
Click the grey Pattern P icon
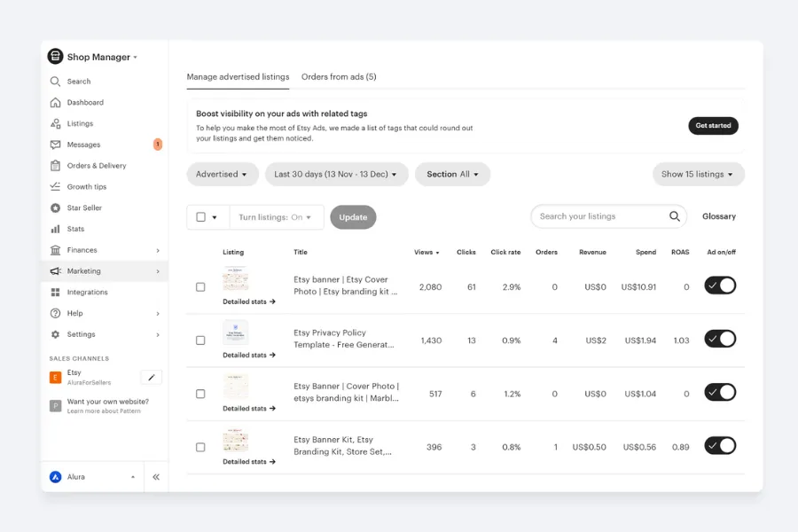(55, 406)
